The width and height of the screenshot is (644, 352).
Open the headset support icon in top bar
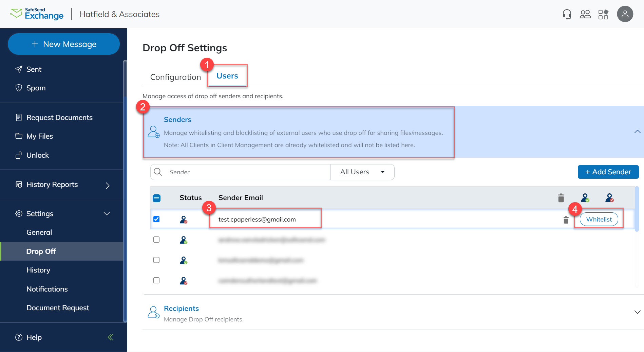pos(566,14)
